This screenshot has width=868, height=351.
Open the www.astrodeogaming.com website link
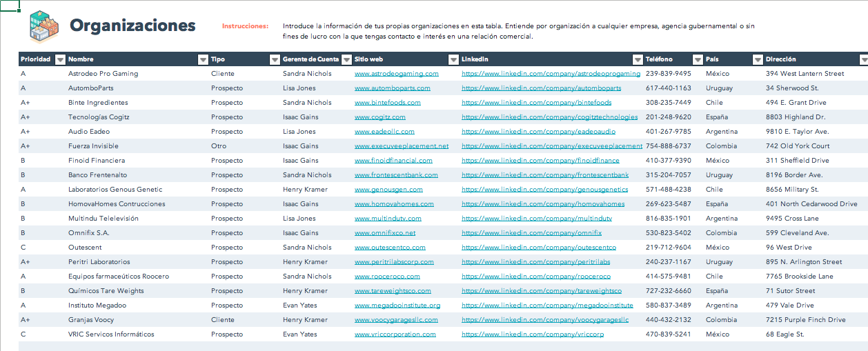tap(396, 74)
